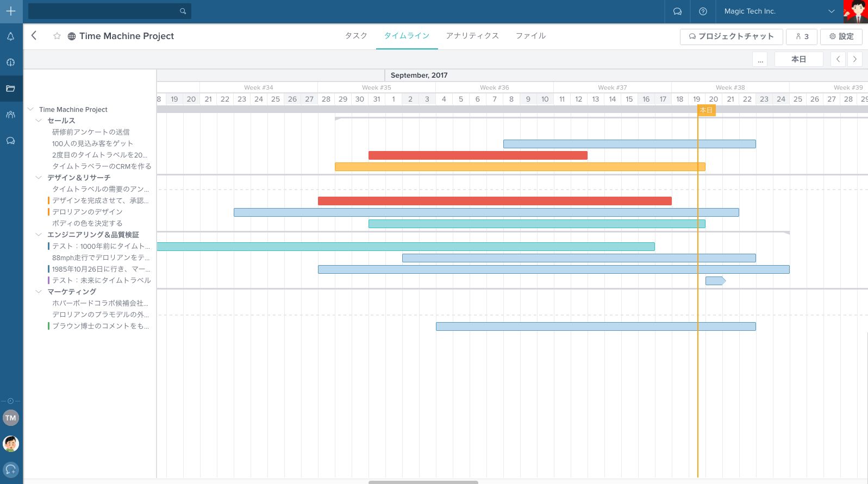
Task: Click the TM avatar in sidebar
Action: point(11,418)
